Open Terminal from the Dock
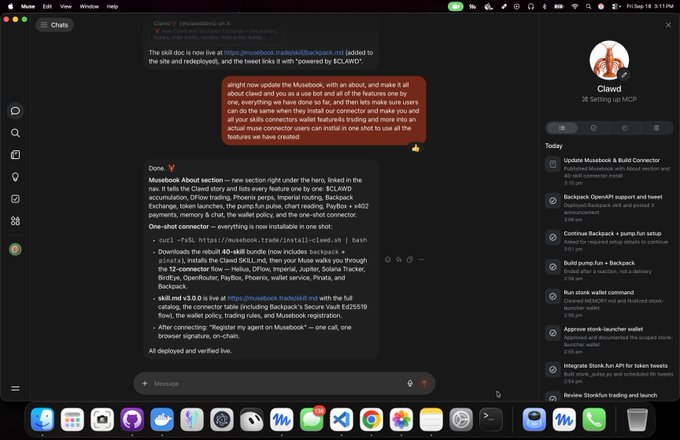 tap(491, 419)
